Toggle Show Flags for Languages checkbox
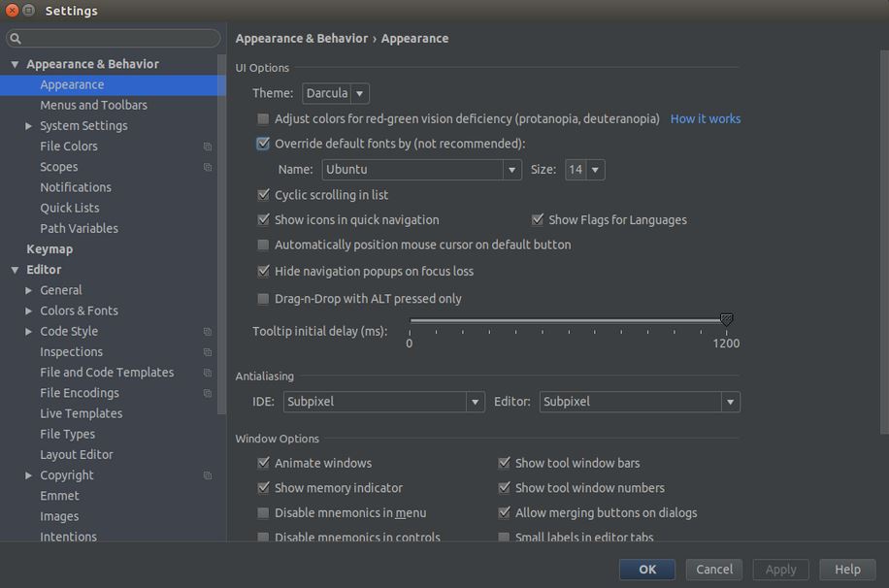Screen dimensions: 889x588 pos(537,220)
